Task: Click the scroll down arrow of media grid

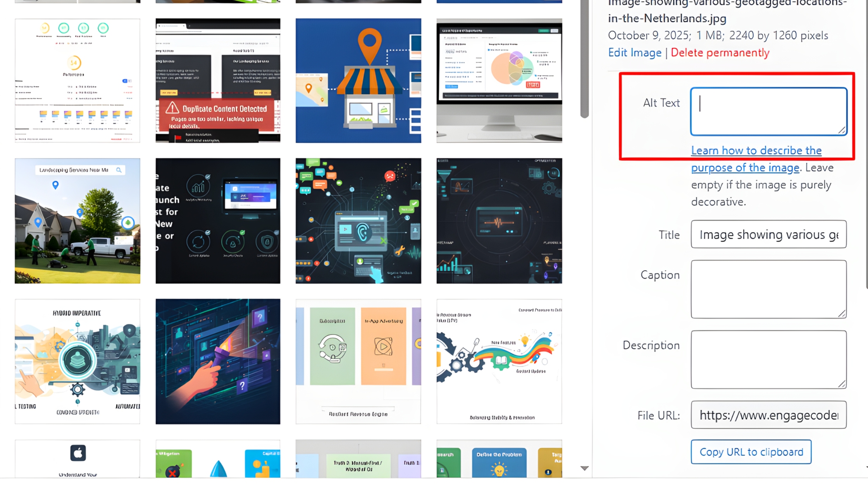Action: (x=584, y=468)
